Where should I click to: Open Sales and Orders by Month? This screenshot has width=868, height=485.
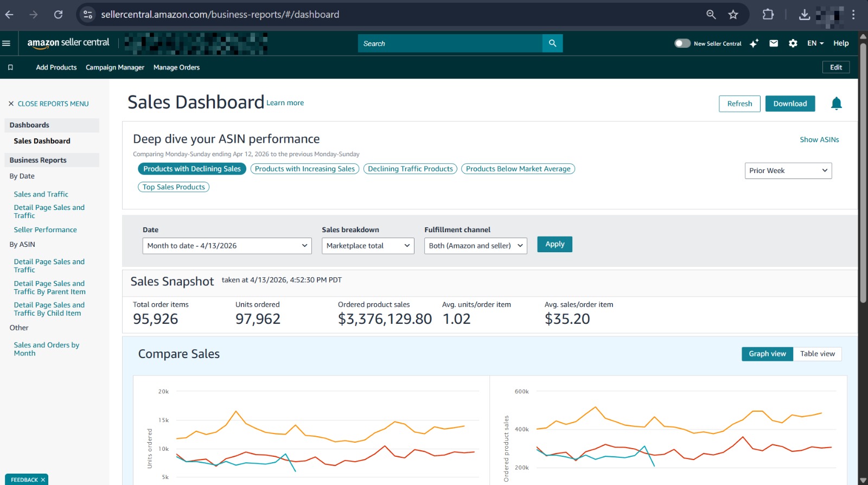click(x=46, y=349)
